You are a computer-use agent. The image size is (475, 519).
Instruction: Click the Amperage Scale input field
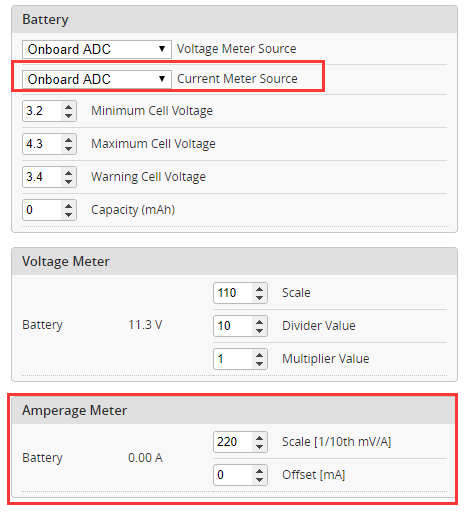(233, 442)
